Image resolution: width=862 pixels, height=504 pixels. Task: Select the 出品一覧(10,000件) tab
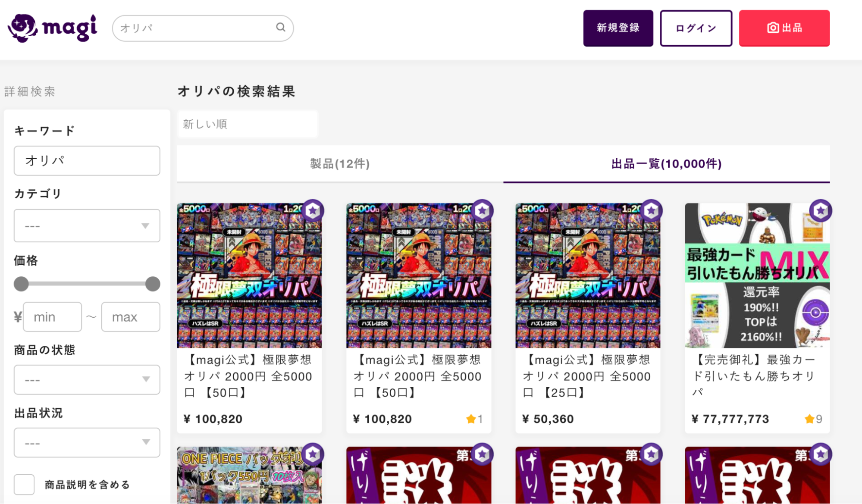[666, 164]
